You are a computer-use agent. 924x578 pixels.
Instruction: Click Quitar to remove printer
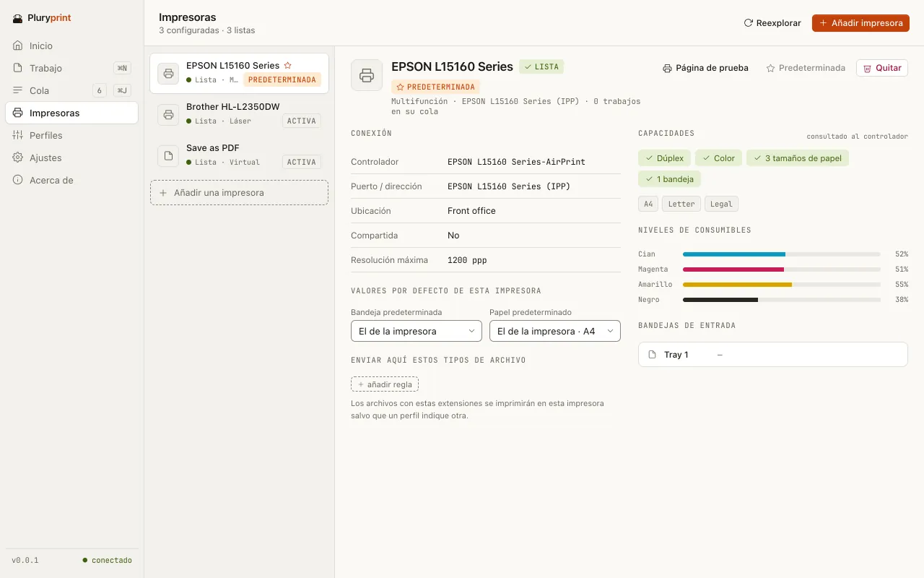click(882, 68)
